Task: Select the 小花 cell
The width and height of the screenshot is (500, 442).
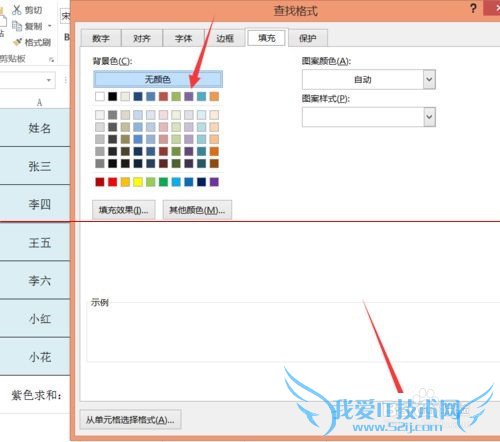Action: (35, 357)
